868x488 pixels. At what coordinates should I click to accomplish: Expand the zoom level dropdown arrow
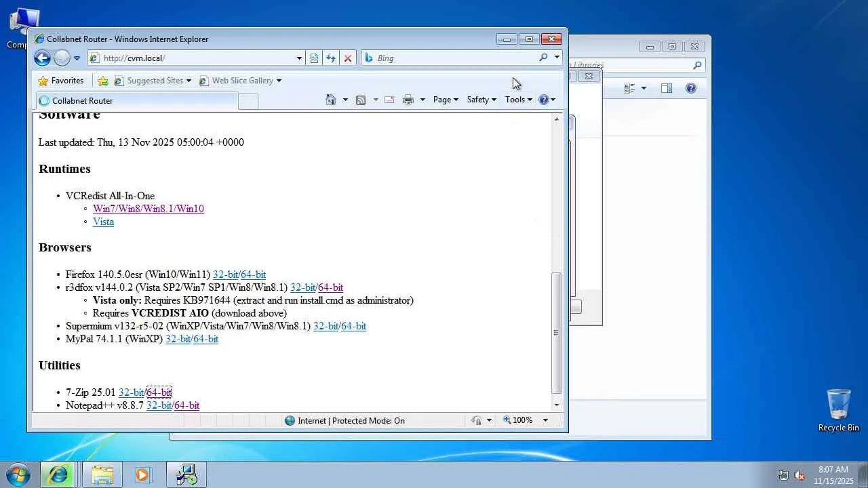click(545, 421)
